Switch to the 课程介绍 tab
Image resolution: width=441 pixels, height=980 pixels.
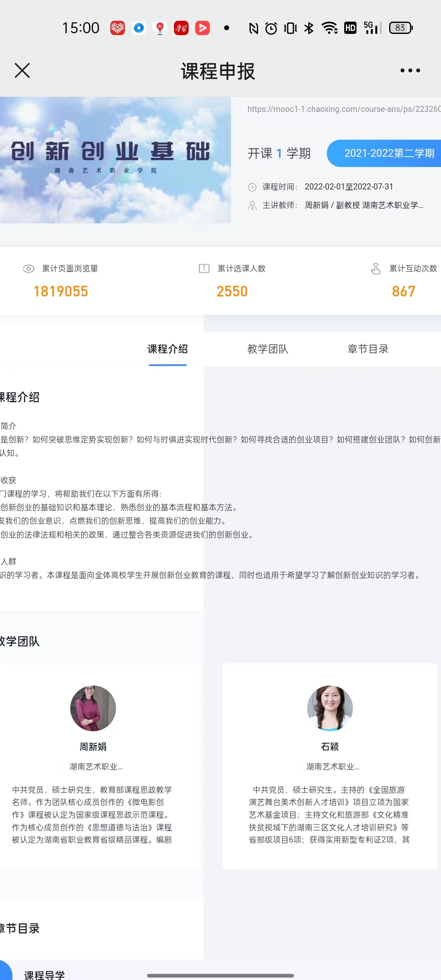pyautogui.click(x=167, y=349)
